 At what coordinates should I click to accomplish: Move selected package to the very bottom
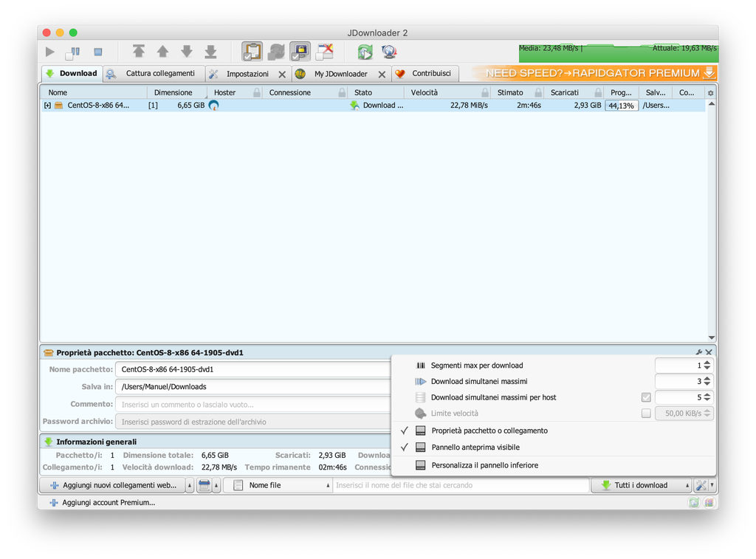[210, 52]
